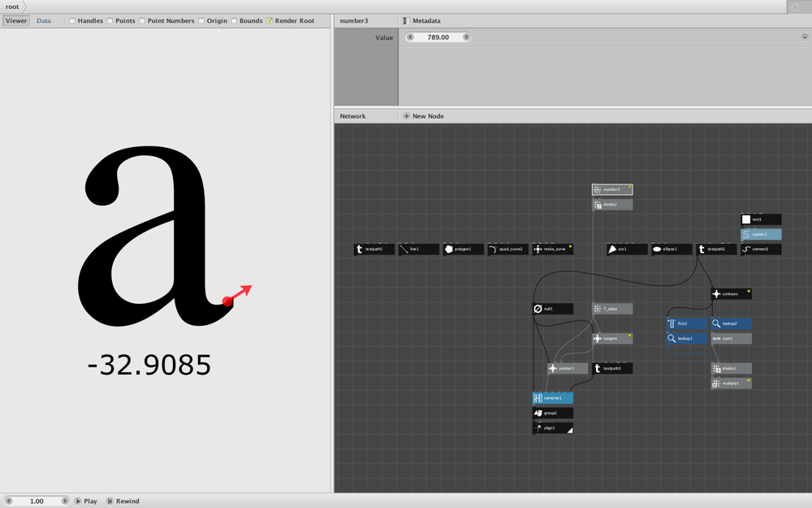
Task: Click the root breadcrumb
Action: point(12,7)
